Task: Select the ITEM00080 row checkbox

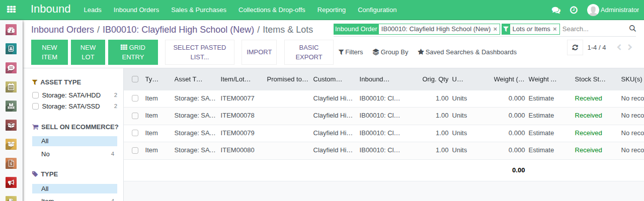Action: coord(135,150)
